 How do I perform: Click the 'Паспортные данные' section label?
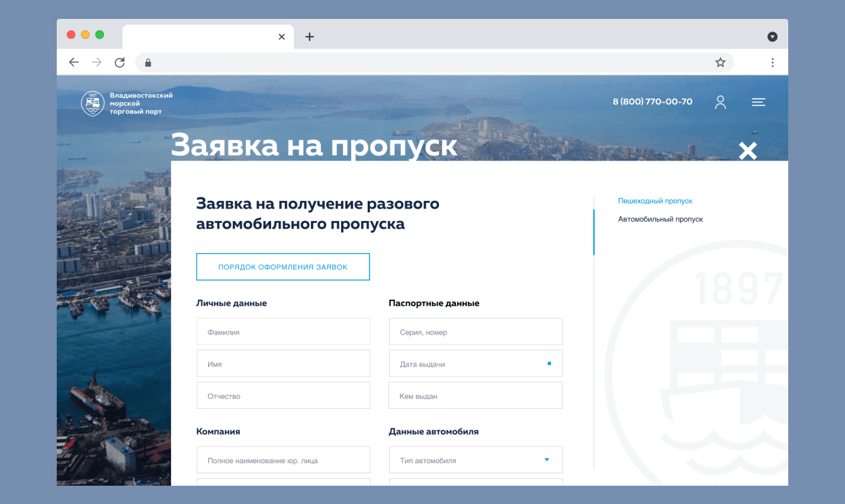pos(434,303)
